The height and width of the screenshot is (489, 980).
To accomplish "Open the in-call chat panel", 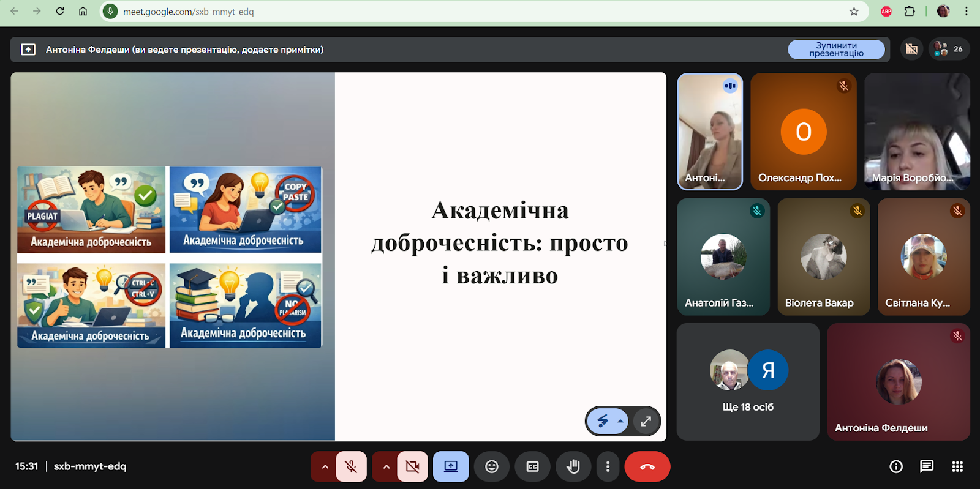I will point(926,466).
